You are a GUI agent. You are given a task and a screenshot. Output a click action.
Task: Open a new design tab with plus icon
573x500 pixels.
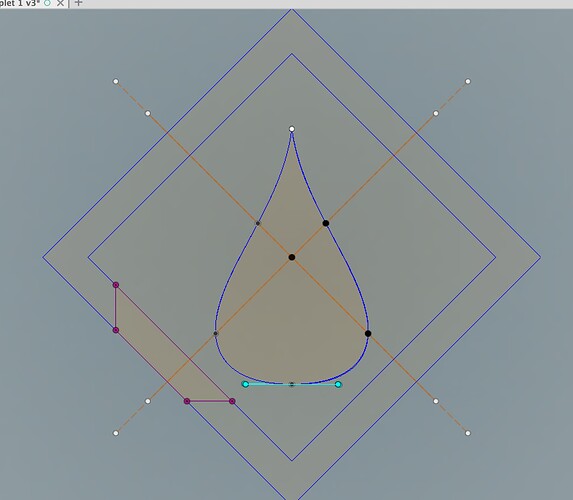[x=78, y=3]
